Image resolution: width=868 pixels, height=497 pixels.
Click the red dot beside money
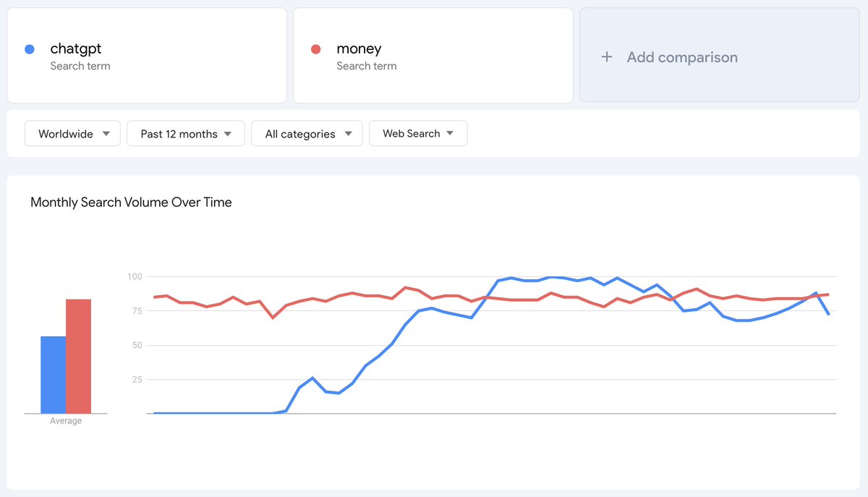(315, 49)
